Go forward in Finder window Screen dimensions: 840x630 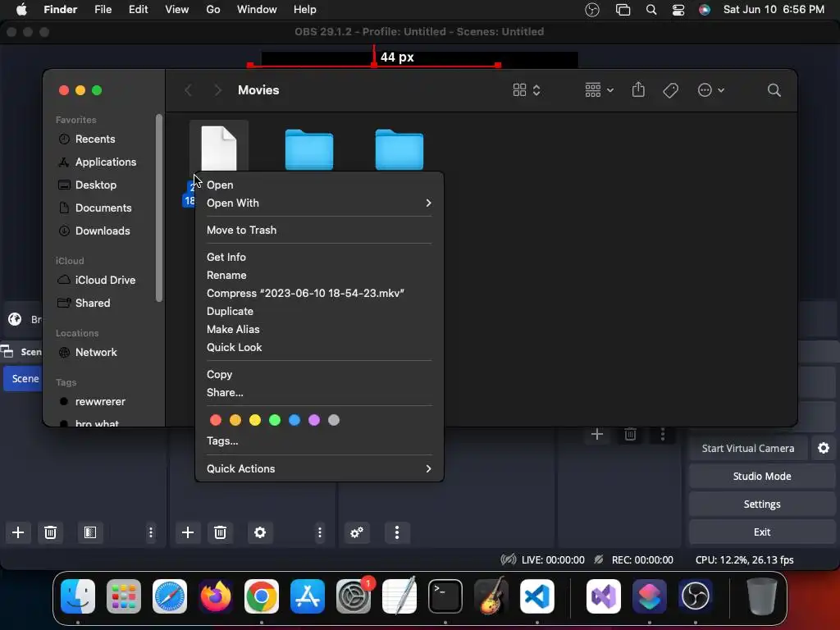(217, 90)
